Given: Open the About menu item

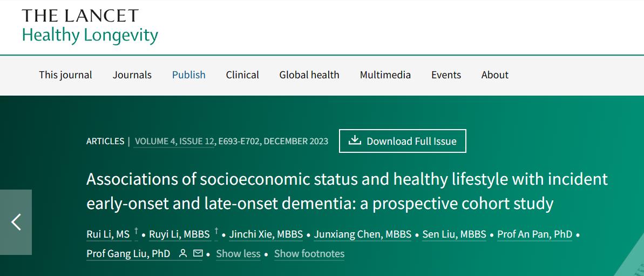Looking at the screenshot, I should pyautogui.click(x=495, y=75).
